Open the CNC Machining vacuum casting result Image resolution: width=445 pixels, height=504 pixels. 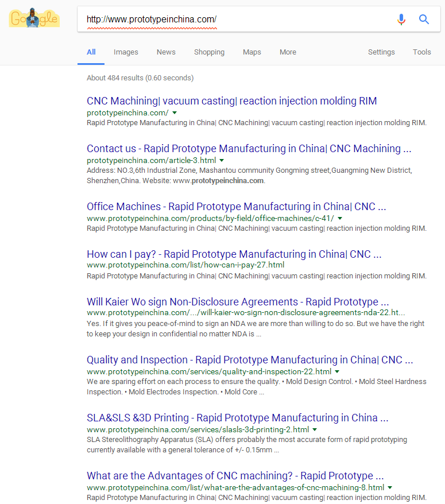(x=231, y=101)
